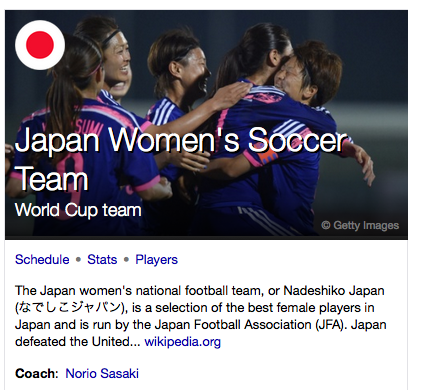
Task: Open coach Norio Sasaki link
Action: tap(102, 373)
